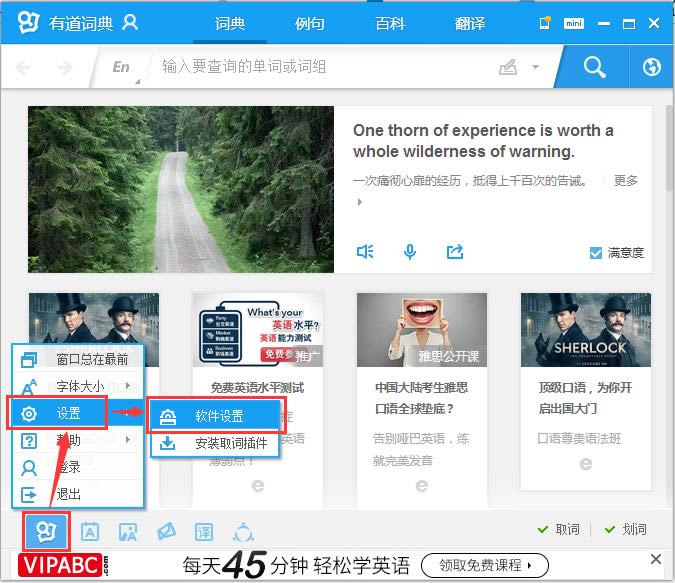Open dropdown arrow beside handwriting icon
This screenshot has width=675, height=583.
535,67
